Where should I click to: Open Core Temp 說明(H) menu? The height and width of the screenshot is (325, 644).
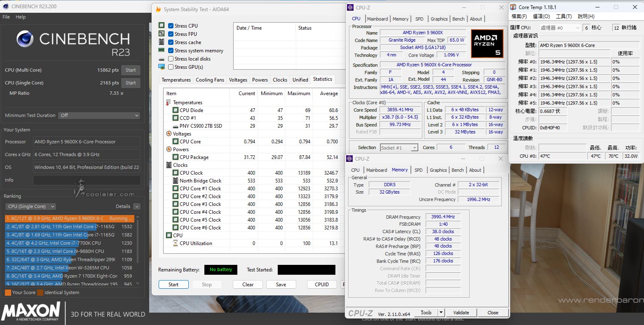pos(586,16)
